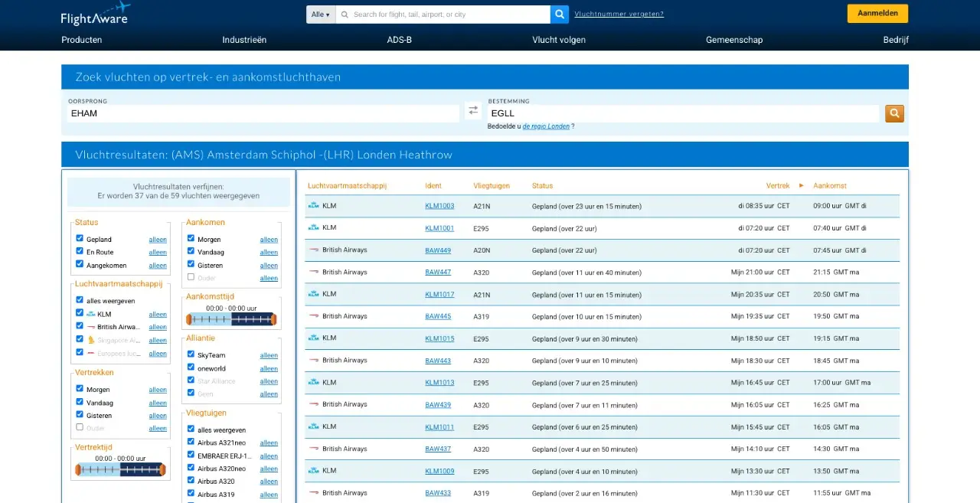980x503 pixels.
Task: Click British Airways logo in BAW449 row
Action: click(313, 250)
